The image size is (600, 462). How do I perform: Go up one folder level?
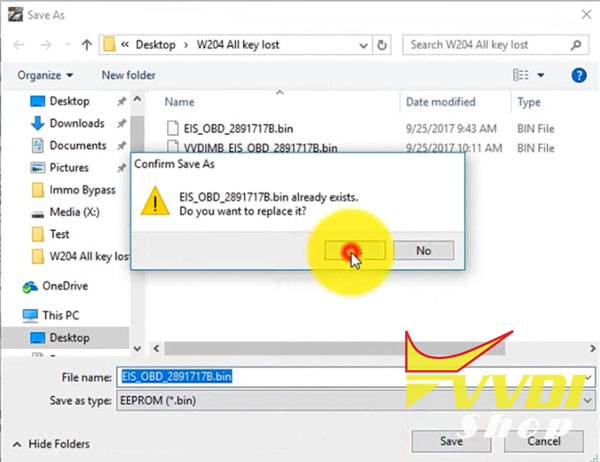tap(87, 45)
